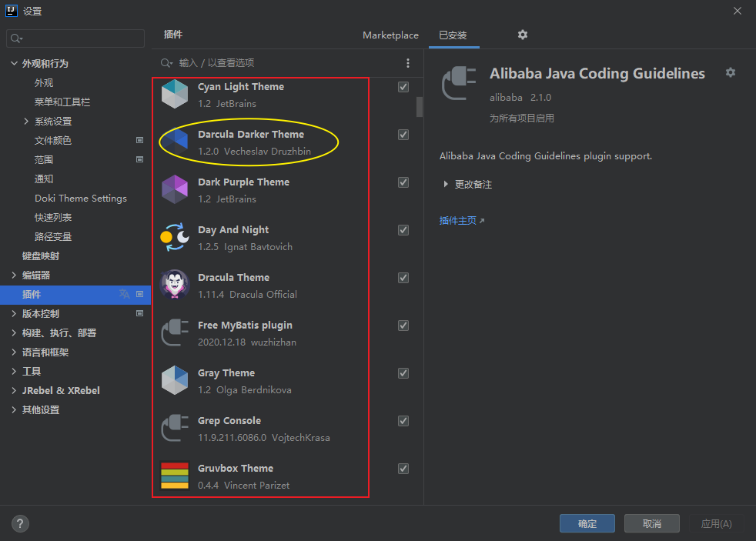Disable the Gray Theme checkbox
This screenshot has height=541, width=756.
point(403,373)
